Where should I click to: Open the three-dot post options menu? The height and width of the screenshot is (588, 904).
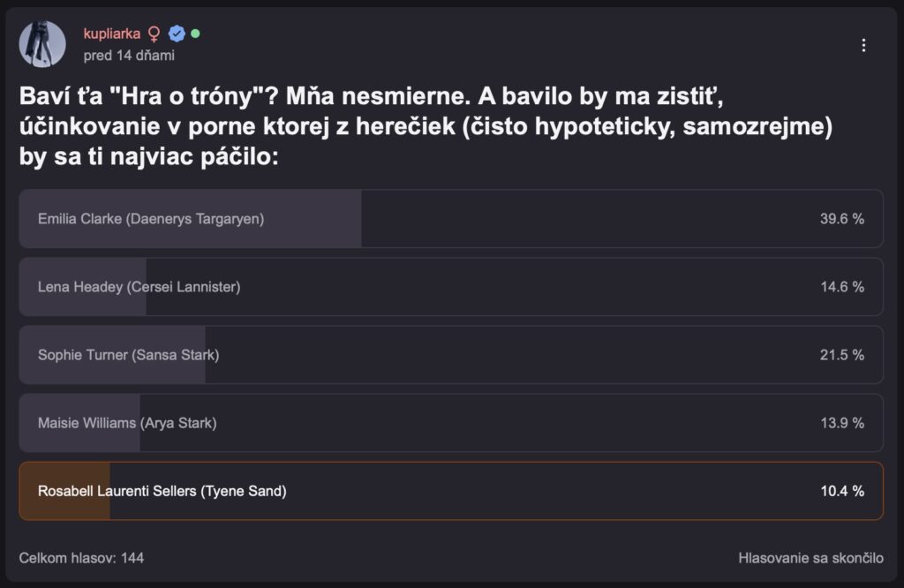(x=863, y=45)
